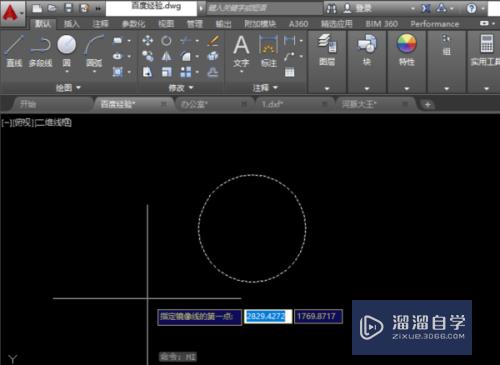This screenshot has width=500, height=365.
Task: Open the Help question mark icon
Action: (471, 8)
